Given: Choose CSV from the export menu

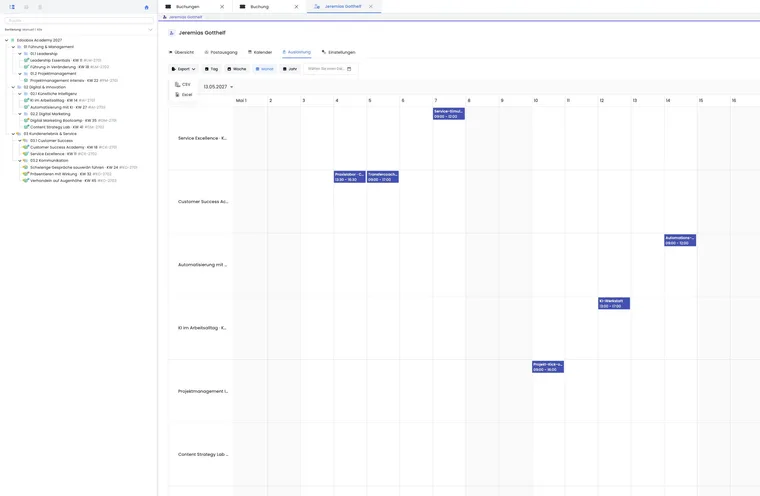Looking at the screenshot, I should point(183,84).
